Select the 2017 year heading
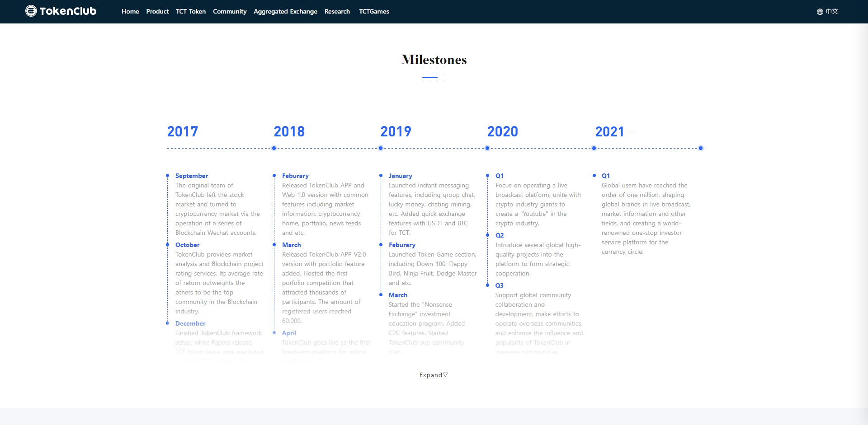The image size is (868, 425). tap(183, 131)
